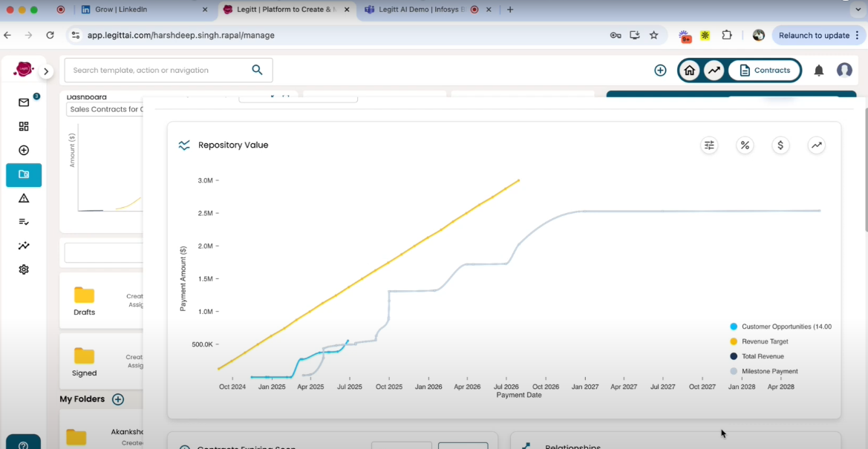Go back in browser history
868x449 pixels.
click(x=7, y=35)
